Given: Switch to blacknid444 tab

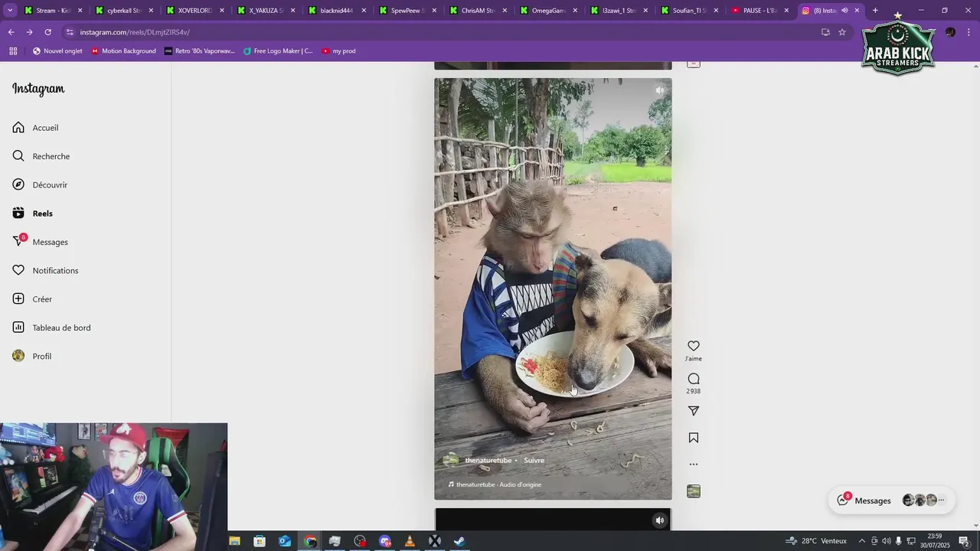Looking at the screenshot, I should [x=334, y=11].
